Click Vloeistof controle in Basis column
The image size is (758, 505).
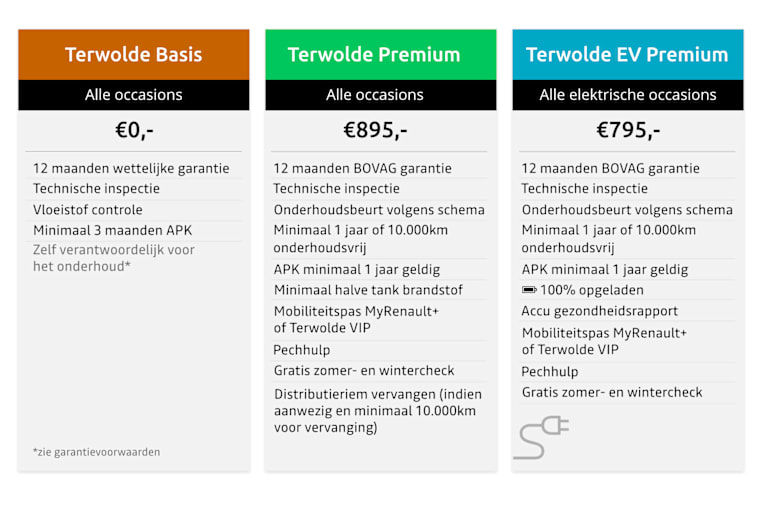(x=88, y=210)
